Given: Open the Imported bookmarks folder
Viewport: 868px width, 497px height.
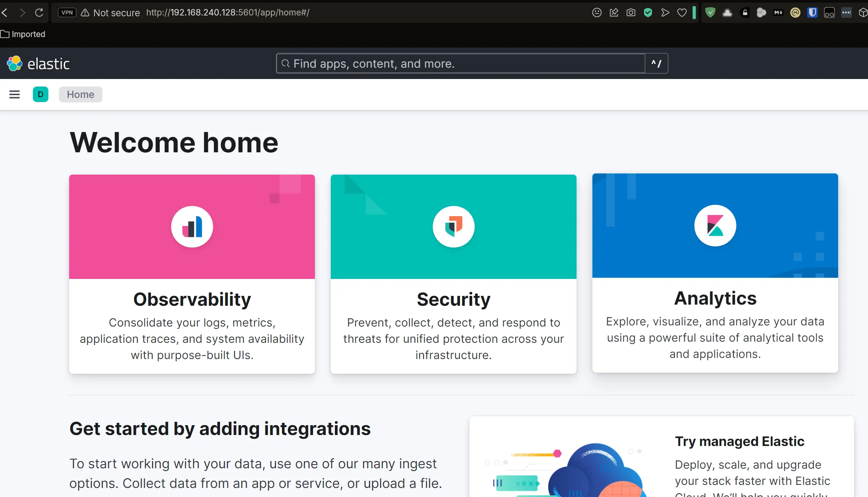Looking at the screenshot, I should pos(23,34).
